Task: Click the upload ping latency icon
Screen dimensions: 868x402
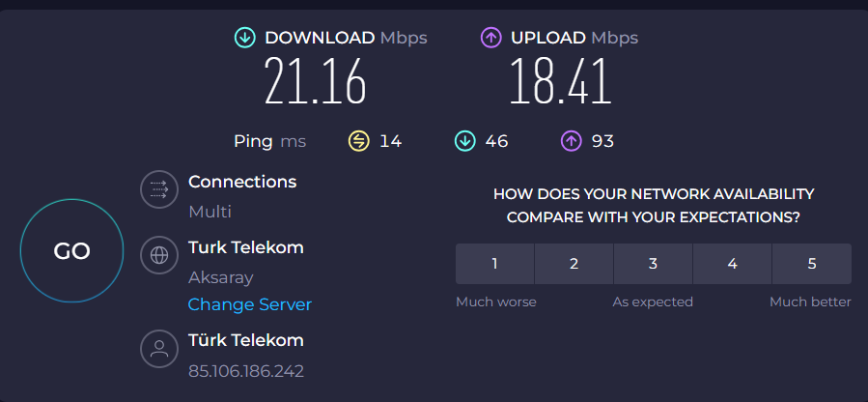Action: point(571,141)
